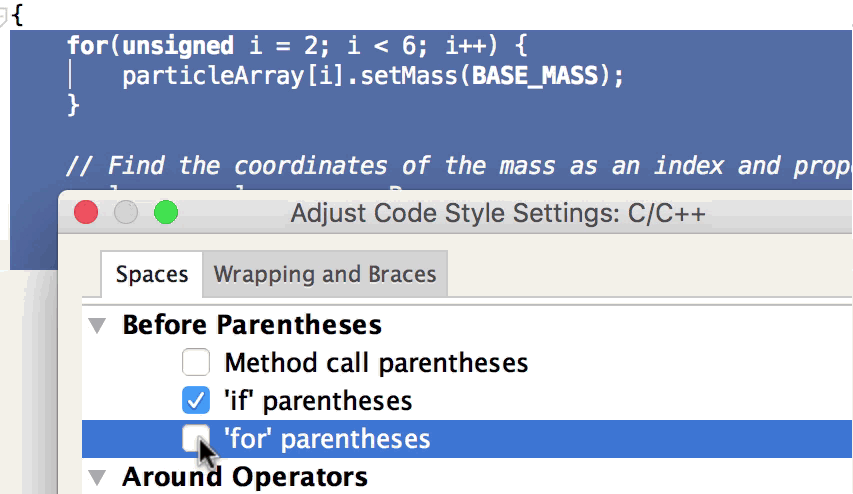Select the Around Operators heading text
This screenshot has height=494, width=853.
click(245, 477)
